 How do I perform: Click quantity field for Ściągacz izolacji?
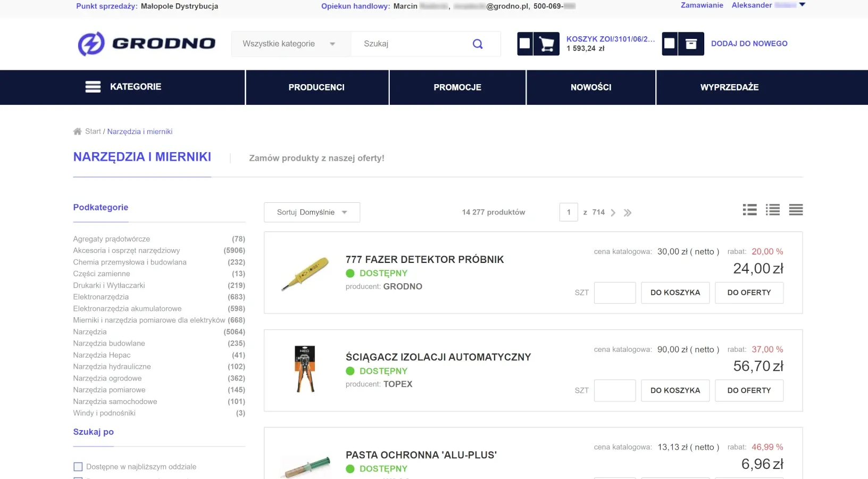point(615,391)
